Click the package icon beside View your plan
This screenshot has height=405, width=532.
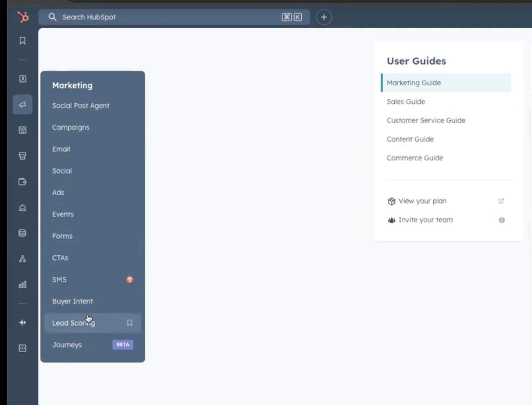point(392,201)
